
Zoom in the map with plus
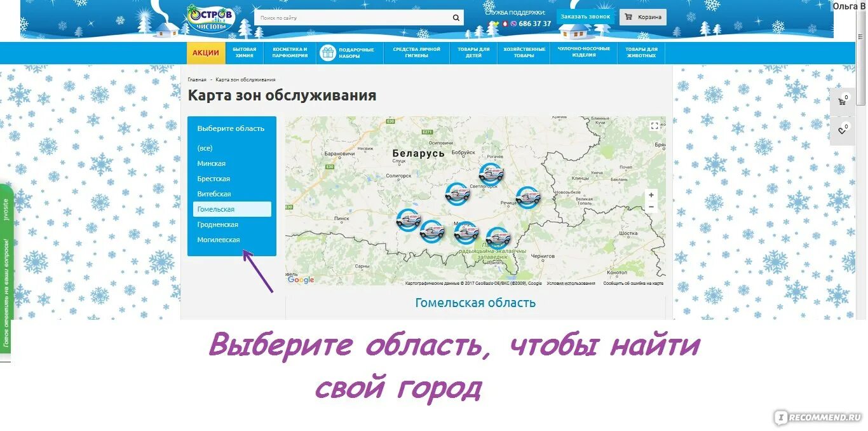(x=651, y=195)
